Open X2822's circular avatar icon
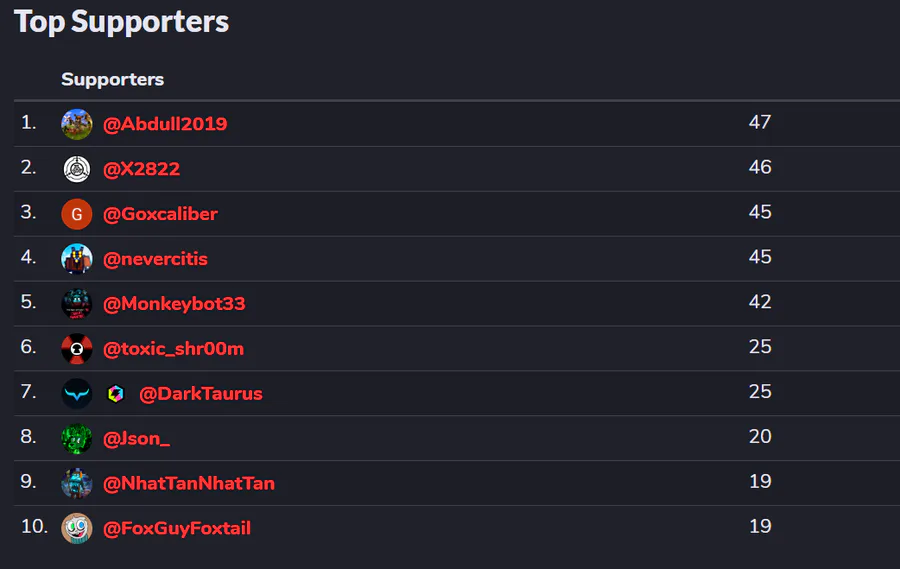Image resolution: width=900 pixels, height=569 pixels. click(x=77, y=169)
